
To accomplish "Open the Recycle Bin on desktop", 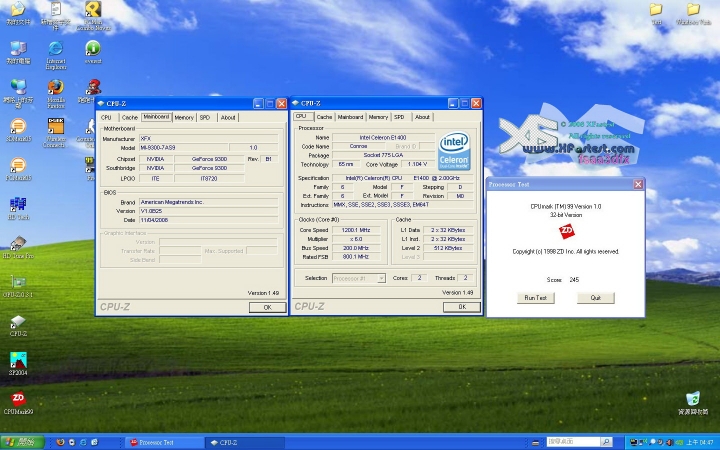I will [693, 403].
